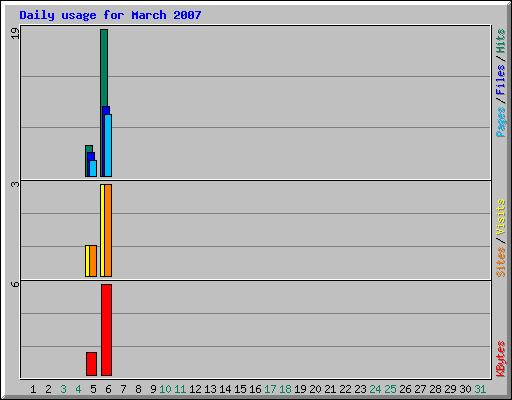
Task: Click the "Files" legend label
Action: (501, 80)
